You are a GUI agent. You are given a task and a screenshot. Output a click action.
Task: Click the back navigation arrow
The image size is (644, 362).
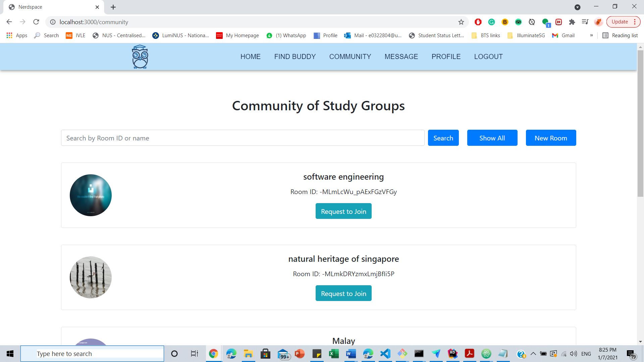(9, 22)
